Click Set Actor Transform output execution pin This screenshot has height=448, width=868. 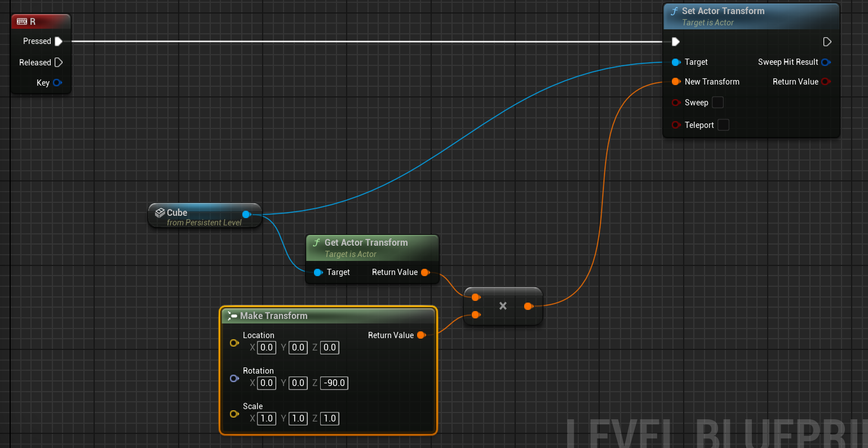click(827, 42)
